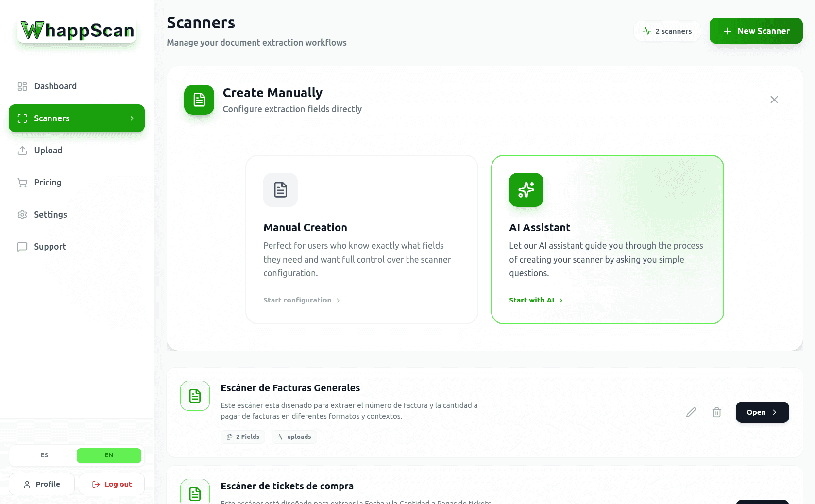The image size is (815, 504).
Task: Click the pencil edit icon for Facturas Generales
Action: point(691,412)
